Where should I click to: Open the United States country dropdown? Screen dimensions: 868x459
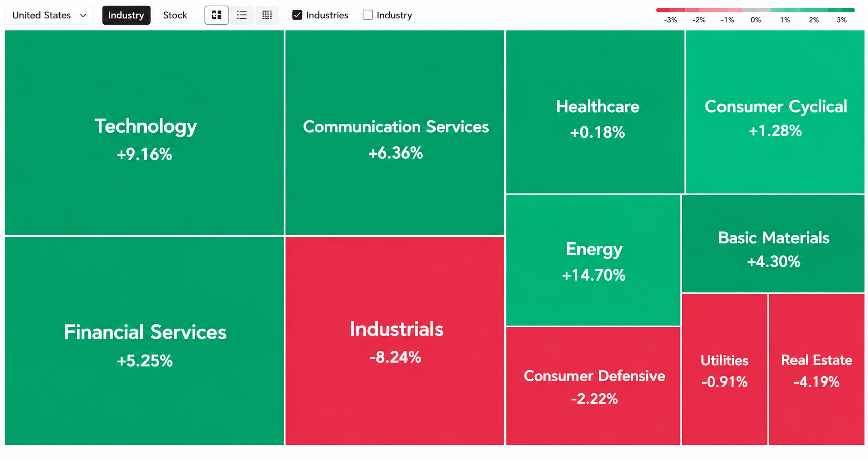[x=49, y=15]
